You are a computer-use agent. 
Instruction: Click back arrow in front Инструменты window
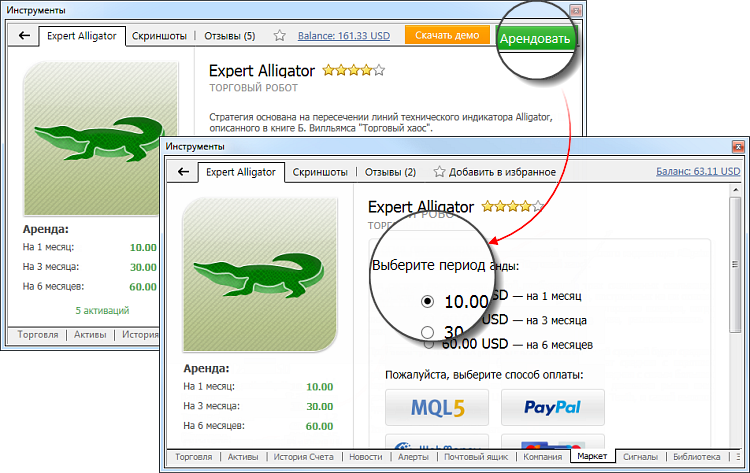(183, 172)
